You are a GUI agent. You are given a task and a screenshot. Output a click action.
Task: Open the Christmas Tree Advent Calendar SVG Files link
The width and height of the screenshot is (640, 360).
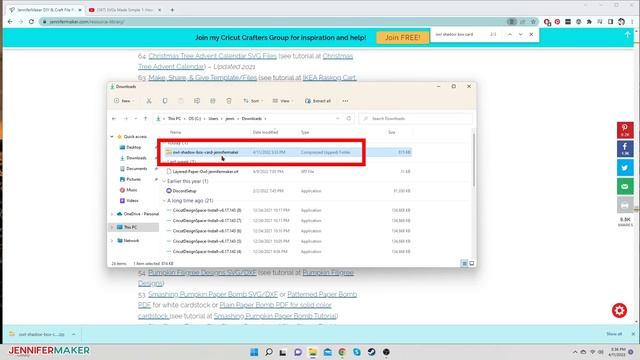pyautogui.click(x=212, y=56)
